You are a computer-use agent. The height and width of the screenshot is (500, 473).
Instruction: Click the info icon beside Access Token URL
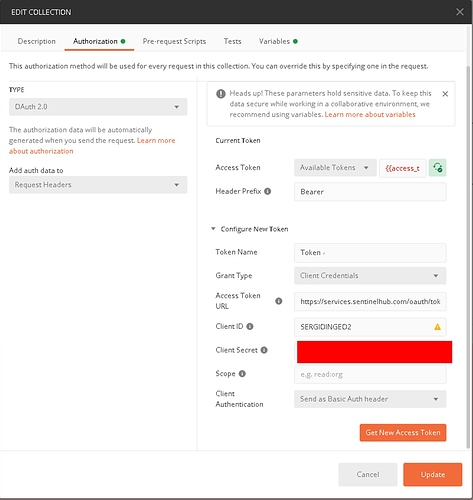[x=279, y=301]
